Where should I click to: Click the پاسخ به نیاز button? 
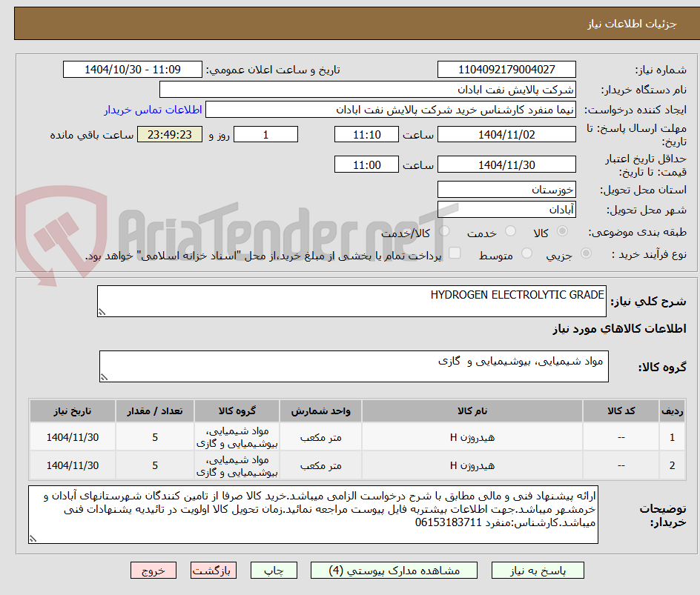538,570
